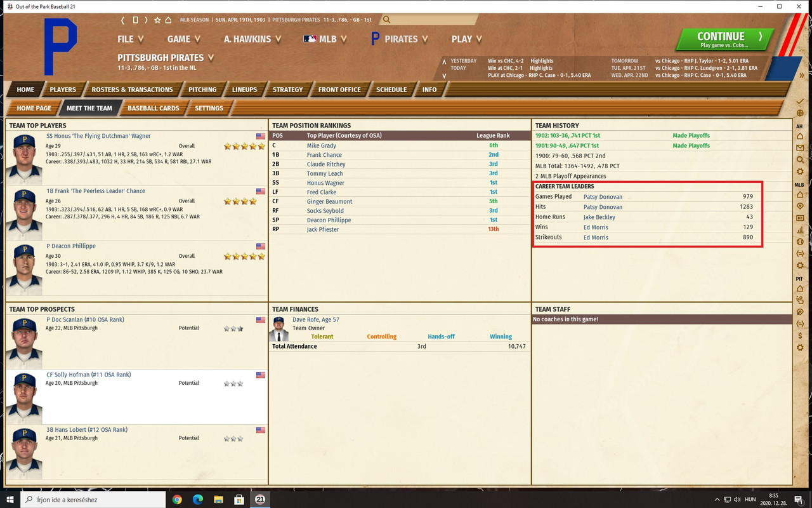Screen dimensions: 812x508
Task: Open Frank Chance in position rankings
Action: (x=324, y=155)
